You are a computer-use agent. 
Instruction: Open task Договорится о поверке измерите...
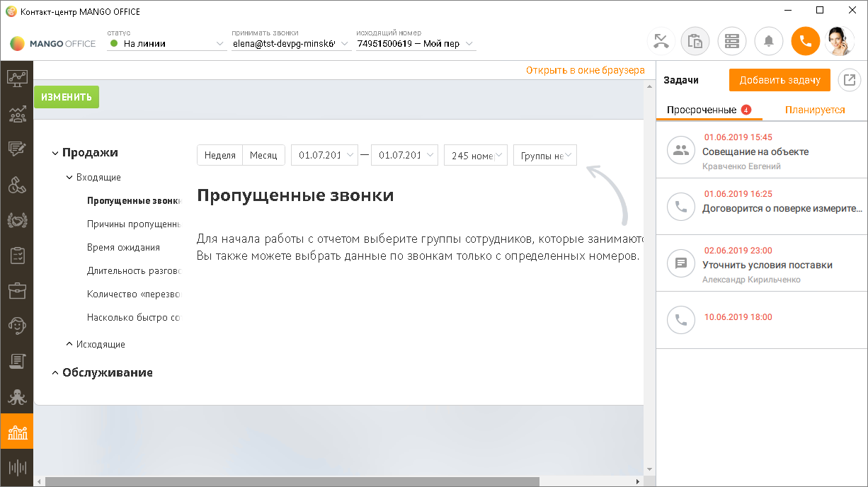tap(782, 208)
